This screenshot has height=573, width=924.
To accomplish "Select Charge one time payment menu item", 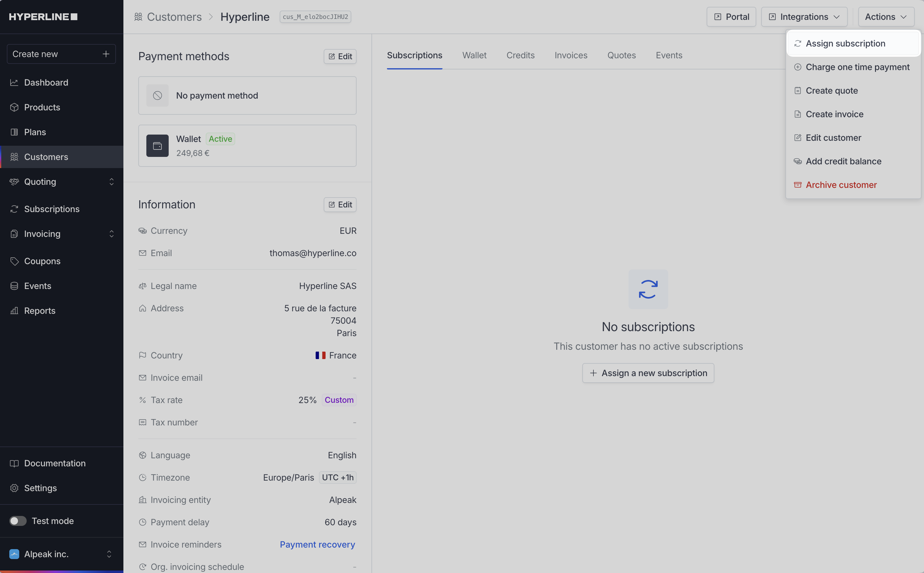I will [x=857, y=67].
